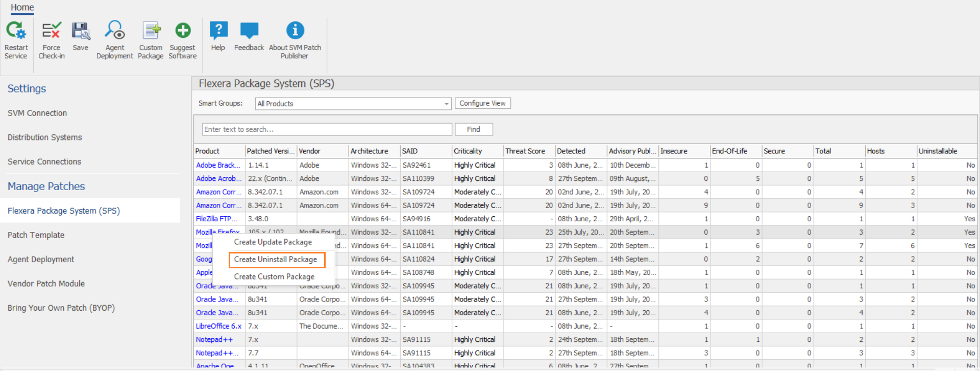The image size is (980, 371).
Task: Choose Create Custom Package menu entry
Action: tap(274, 276)
